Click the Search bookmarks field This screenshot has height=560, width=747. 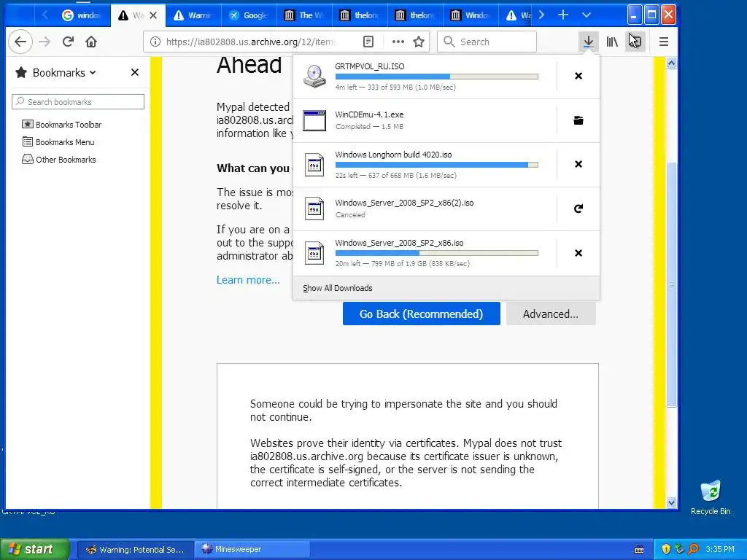78,102
